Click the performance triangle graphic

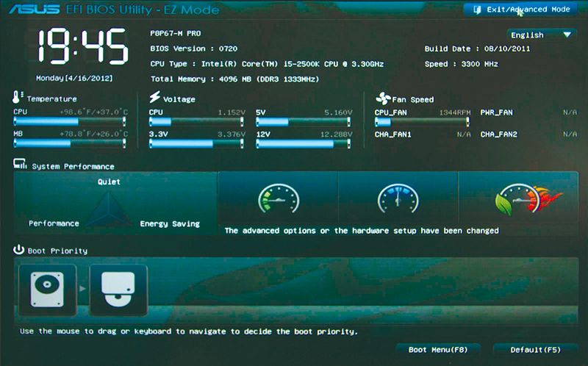108,210
